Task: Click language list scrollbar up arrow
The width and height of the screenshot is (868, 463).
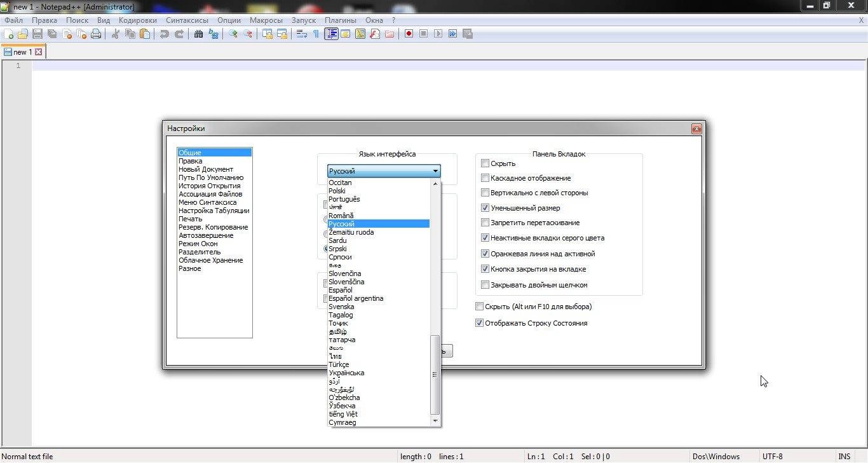Action: point(435,184)
